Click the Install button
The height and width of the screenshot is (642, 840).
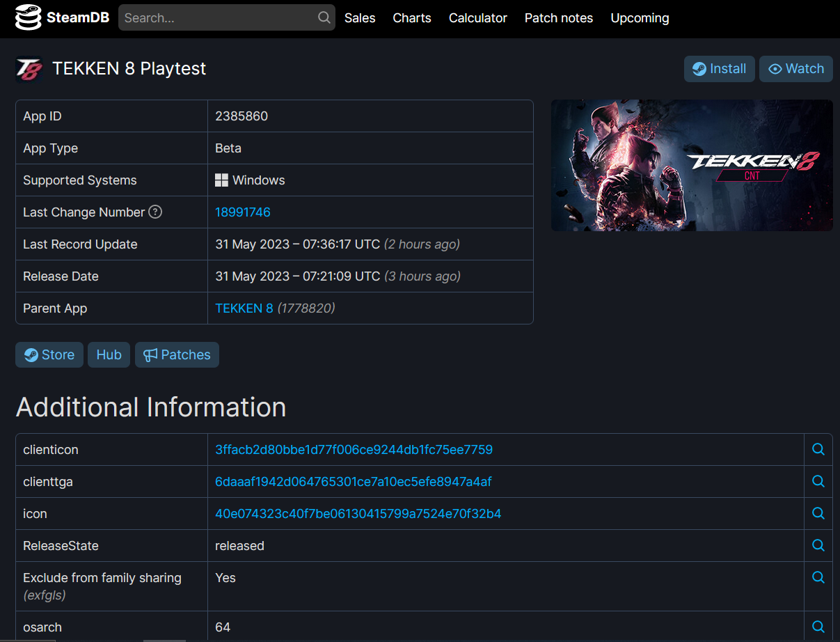click(x=720, y=69)
